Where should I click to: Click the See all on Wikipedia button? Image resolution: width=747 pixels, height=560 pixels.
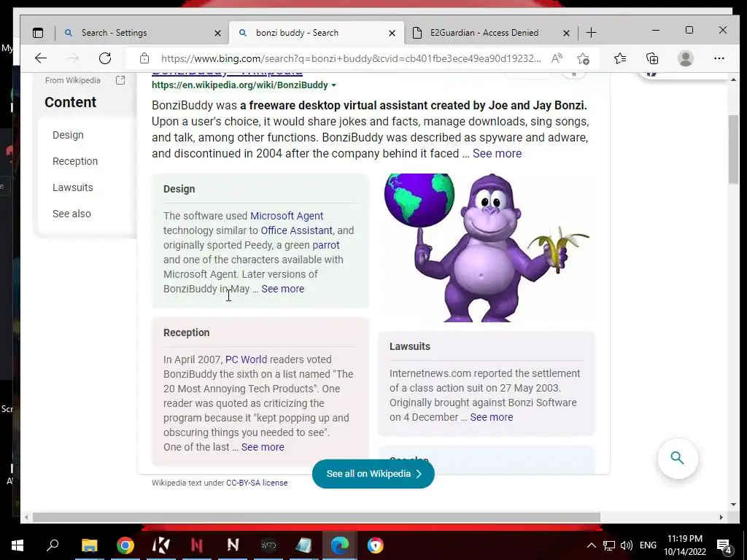click(x=373, y=474)
